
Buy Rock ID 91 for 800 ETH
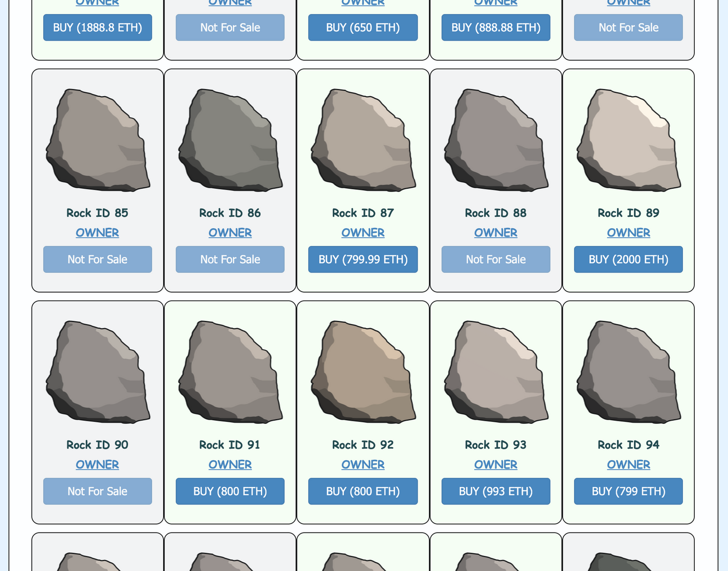point(230,491)
